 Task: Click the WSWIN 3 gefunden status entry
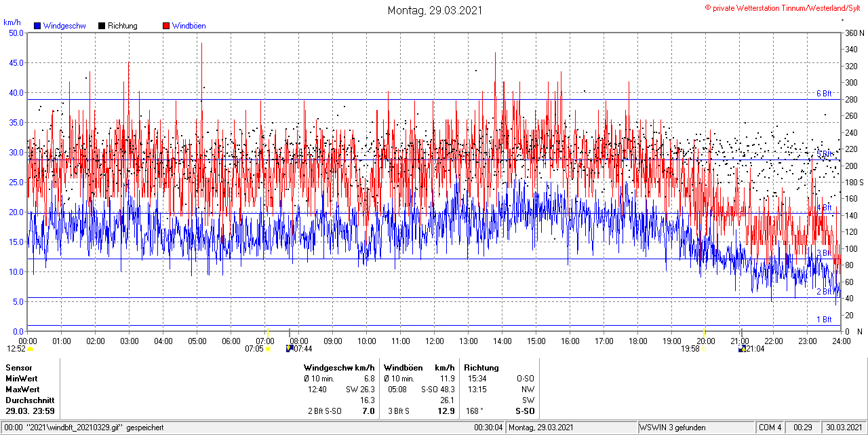point(673,428)
